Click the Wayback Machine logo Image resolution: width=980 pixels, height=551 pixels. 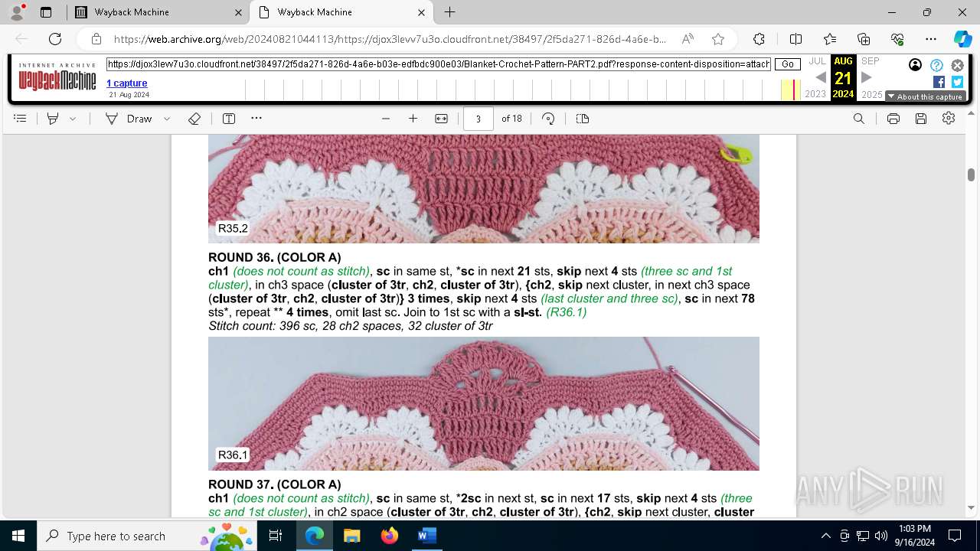click(x=57, y=77)
